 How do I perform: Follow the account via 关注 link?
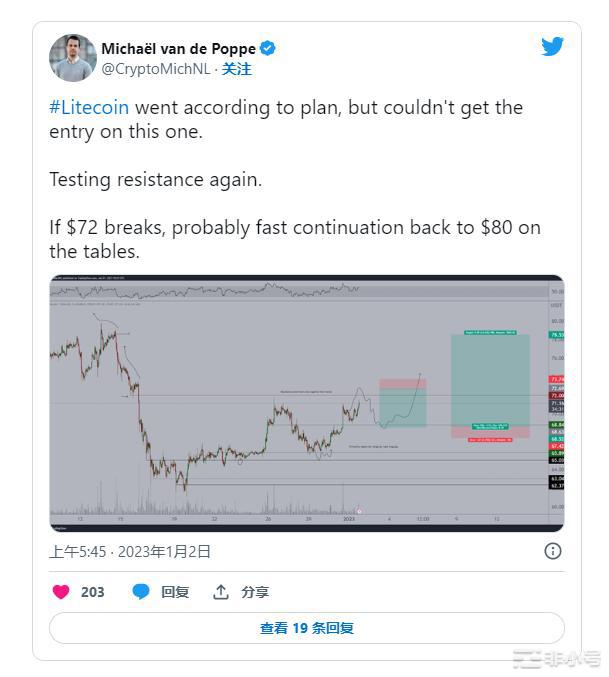point(236,69)
